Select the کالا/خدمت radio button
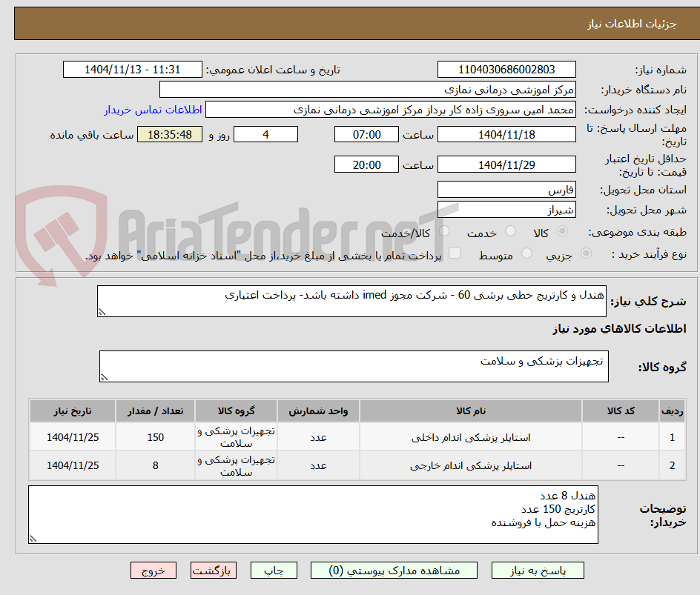This screenshot has height=595, width=700. 444,231
